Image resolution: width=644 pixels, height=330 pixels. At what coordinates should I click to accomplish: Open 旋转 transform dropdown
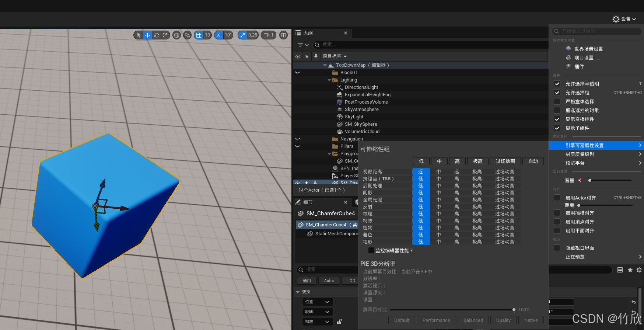[318, 312]
